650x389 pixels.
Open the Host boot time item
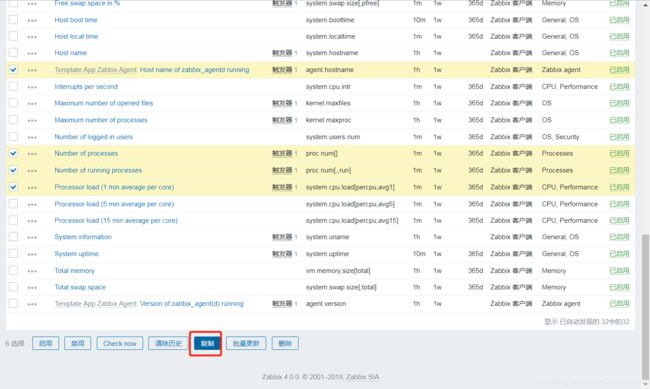point(76,20)
